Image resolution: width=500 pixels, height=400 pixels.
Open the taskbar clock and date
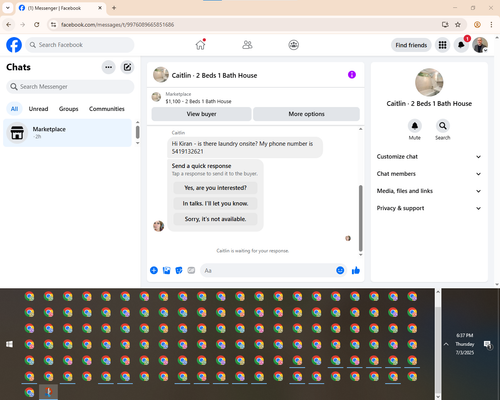[465, 344]
